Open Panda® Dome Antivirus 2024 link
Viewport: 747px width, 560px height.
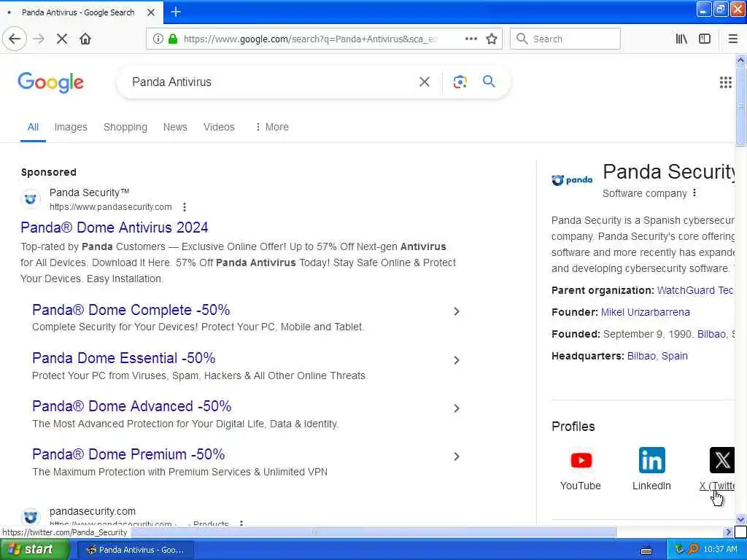click(x=115, y=227)
